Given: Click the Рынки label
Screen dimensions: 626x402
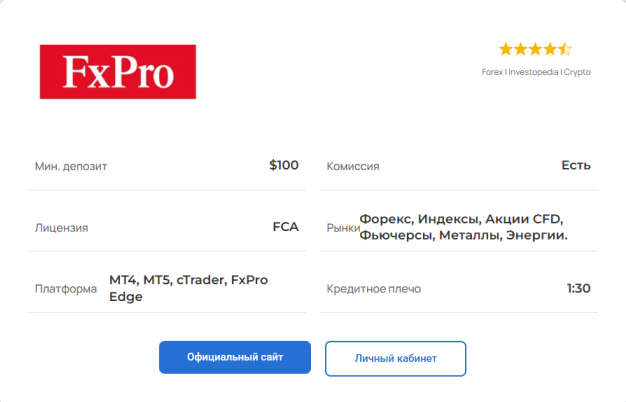Looking at the screenshot, I should (x=343, y=228).
